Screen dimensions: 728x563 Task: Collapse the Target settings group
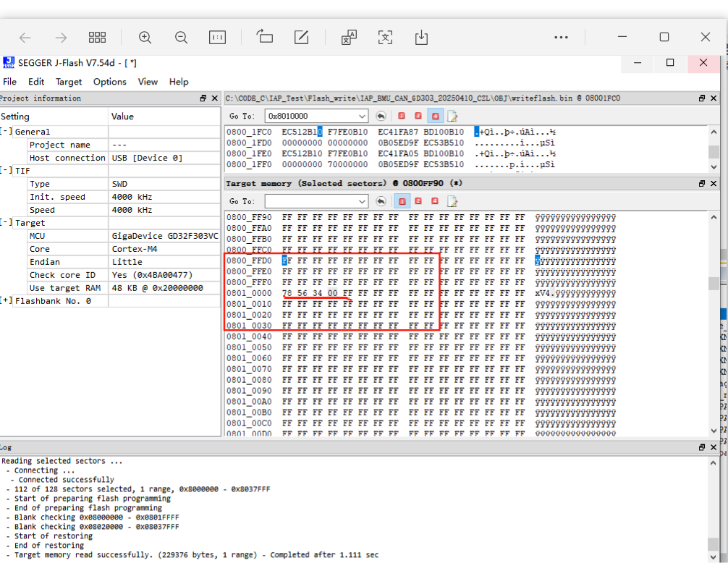[x=6, y=222]
